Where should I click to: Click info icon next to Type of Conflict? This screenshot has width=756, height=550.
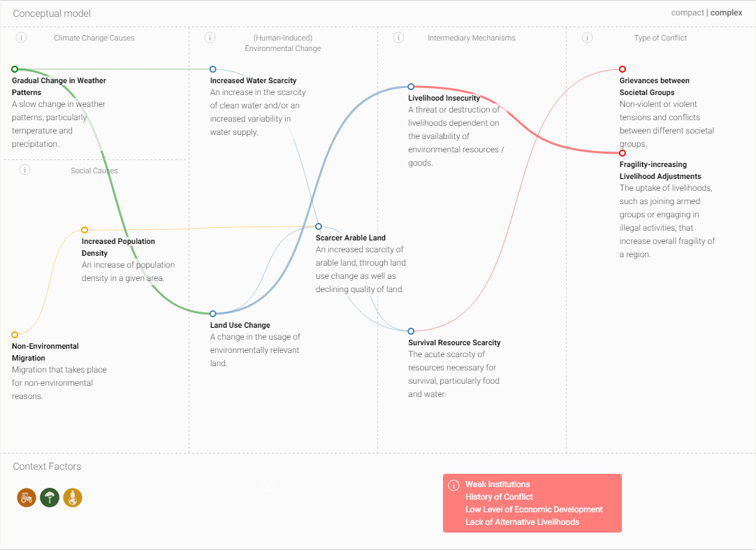click(x=588, y=38)
